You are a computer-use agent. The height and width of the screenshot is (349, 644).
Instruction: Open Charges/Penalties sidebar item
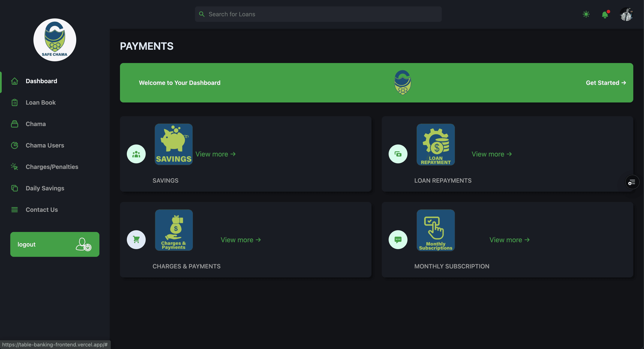pyautogui.click(x=52, y=167)
